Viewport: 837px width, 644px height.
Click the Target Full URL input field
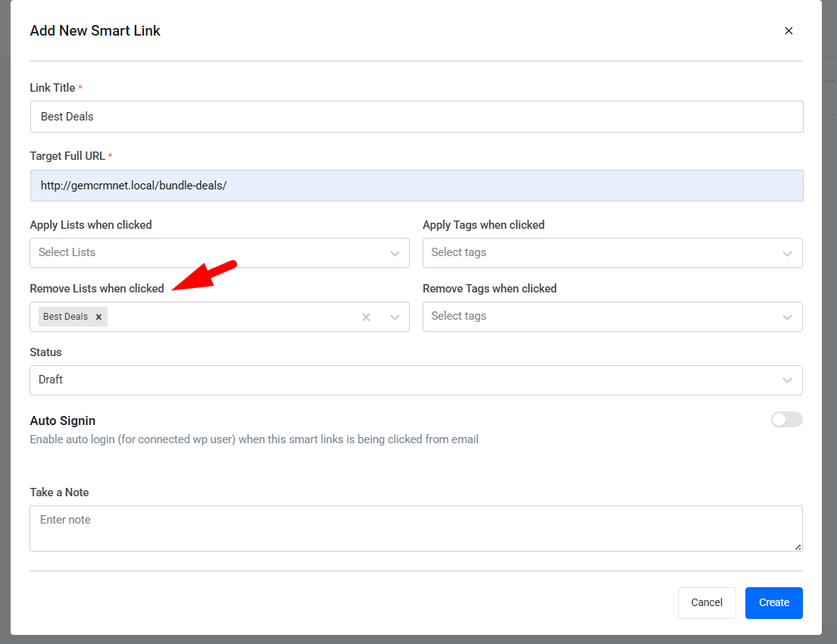[x=417, y=186]
